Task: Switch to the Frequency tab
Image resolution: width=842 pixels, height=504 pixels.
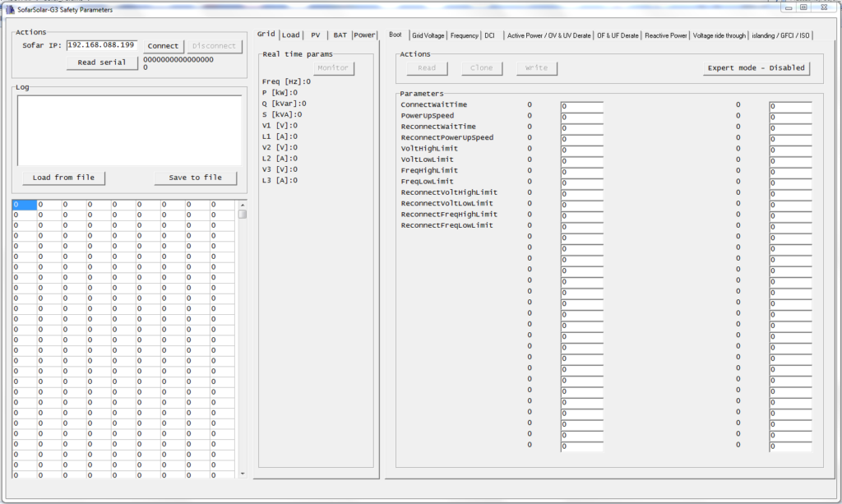Action: (x=465, y=35)
